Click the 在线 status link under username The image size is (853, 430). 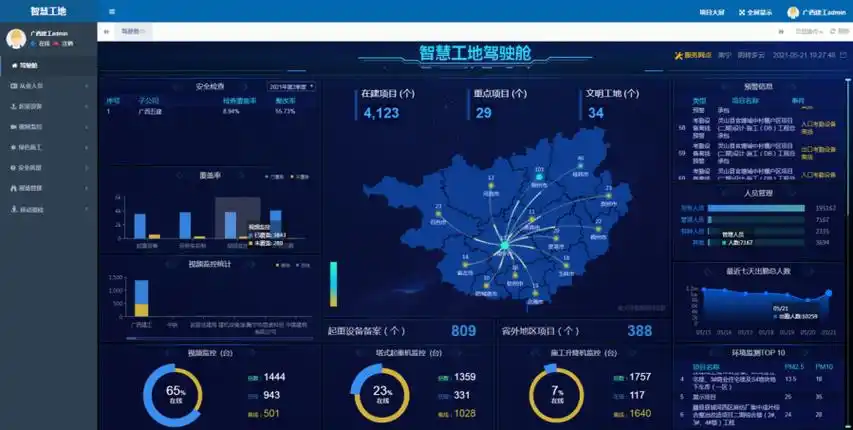(x=40, y=44)
